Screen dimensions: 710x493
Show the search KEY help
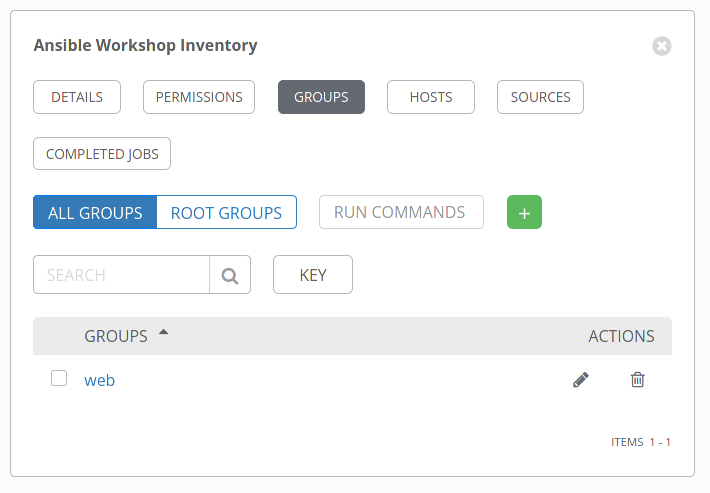point(313,275)
